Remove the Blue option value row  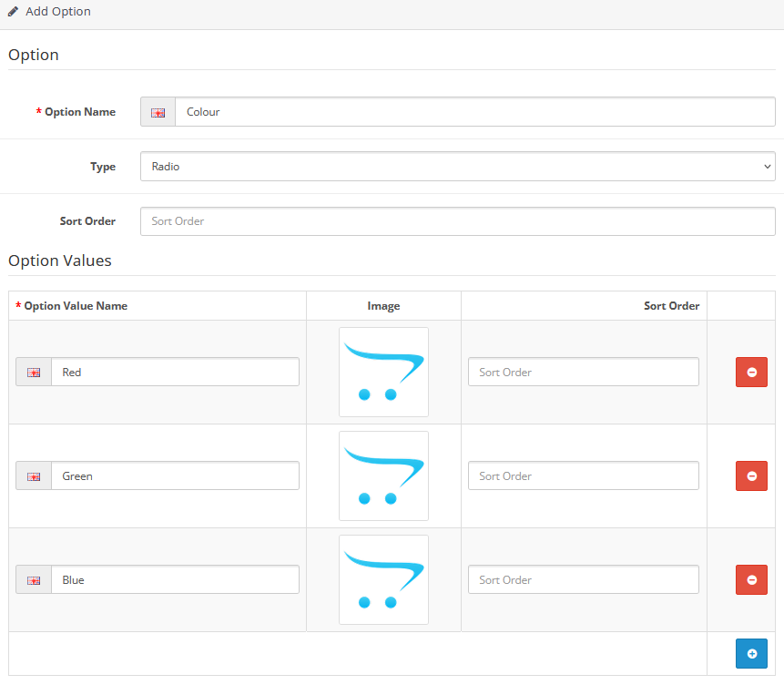751,579
